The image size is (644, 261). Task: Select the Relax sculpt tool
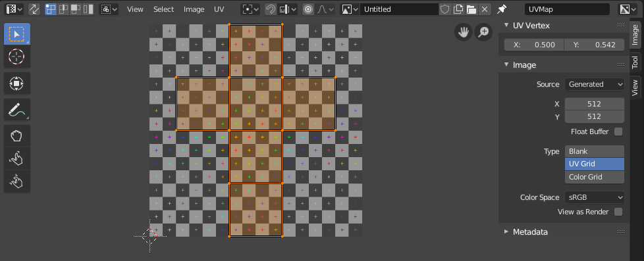(x=17, y=158)
